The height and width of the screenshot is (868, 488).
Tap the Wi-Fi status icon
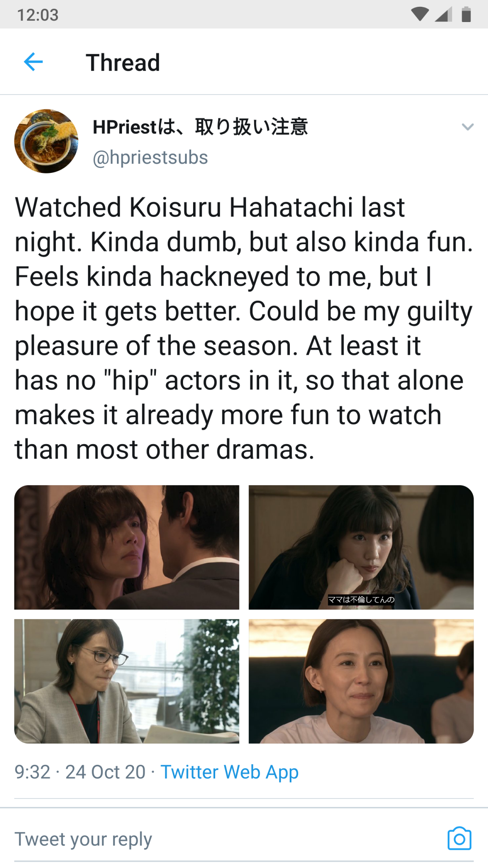coord(419,14)
